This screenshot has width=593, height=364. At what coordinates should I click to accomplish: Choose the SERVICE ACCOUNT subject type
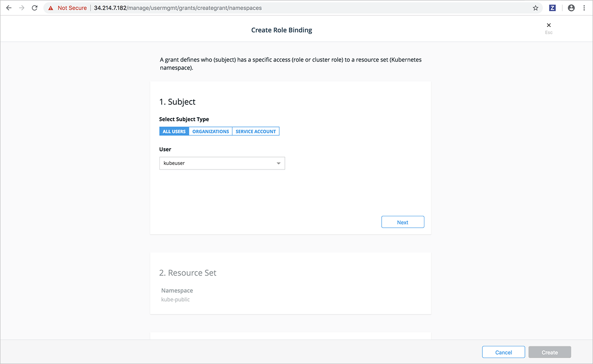pyautogui.click(x=256, y=132)
